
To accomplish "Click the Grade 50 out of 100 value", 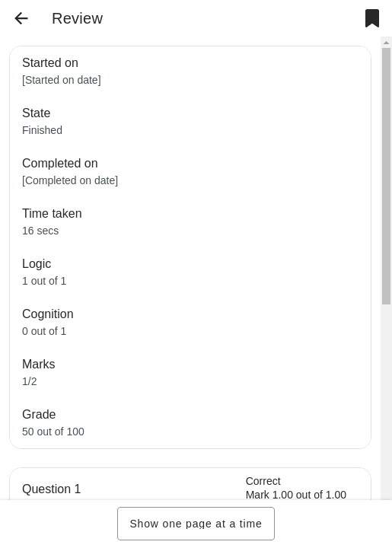I will [53, 432].
